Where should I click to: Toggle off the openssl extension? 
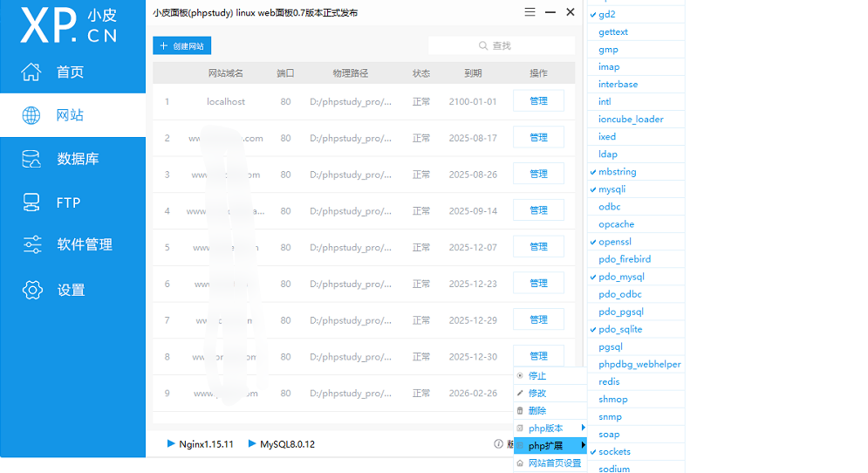[614, 242]
